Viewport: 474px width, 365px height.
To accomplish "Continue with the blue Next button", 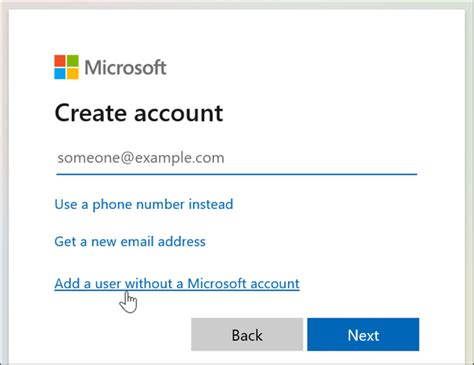I will pos(363,335).
